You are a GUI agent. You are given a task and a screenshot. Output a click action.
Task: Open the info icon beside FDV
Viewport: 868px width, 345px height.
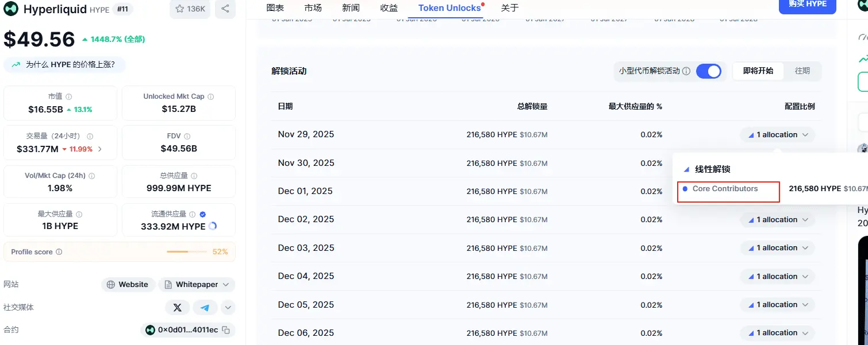(x=187, y=136)
